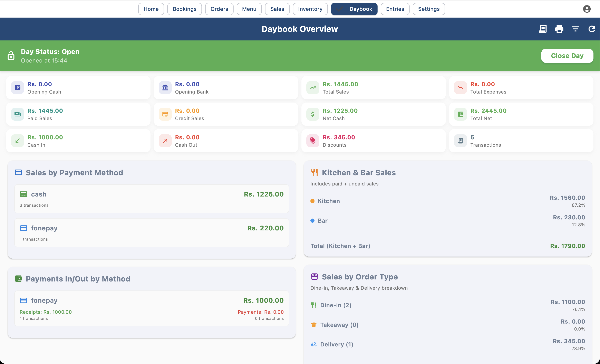Click the Opening Bank building icon
The width and height of the screenshot is (600, 364).
click(165, 88)
